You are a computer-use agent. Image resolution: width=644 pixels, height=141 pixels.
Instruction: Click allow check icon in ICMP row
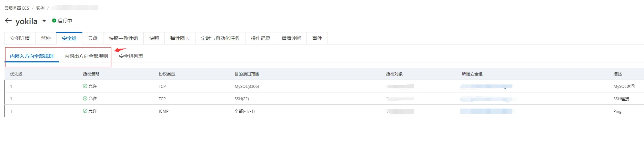point(85,111)
